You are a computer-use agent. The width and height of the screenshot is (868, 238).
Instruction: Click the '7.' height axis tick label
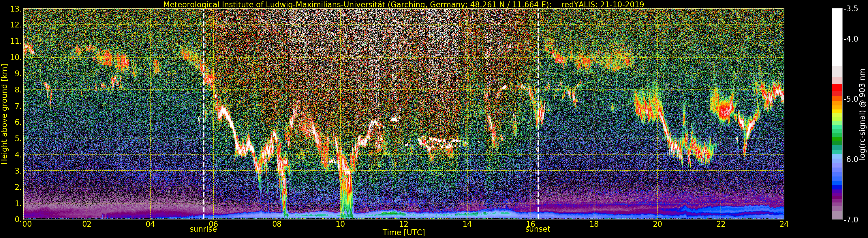coord(18,106)
